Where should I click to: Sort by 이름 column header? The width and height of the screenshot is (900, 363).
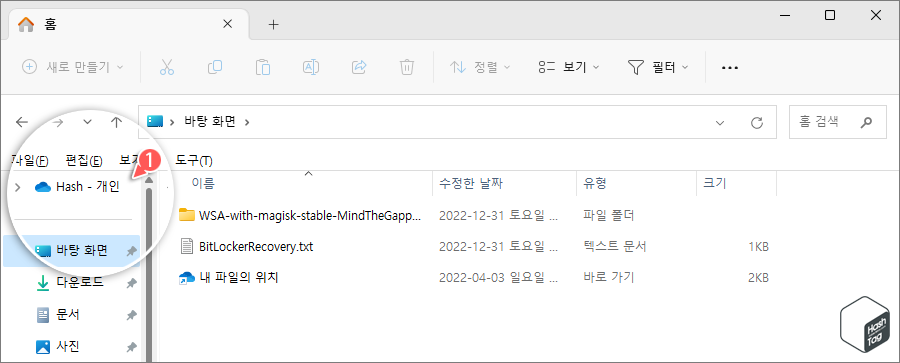click(x=203, y=184)
